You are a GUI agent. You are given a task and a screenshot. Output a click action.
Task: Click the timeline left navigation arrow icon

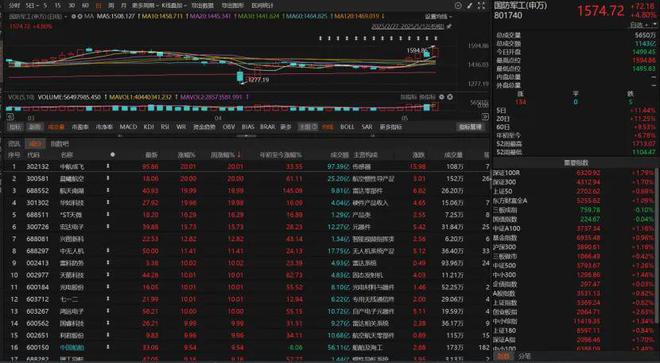pyautogui.click(x=10, y=117)
